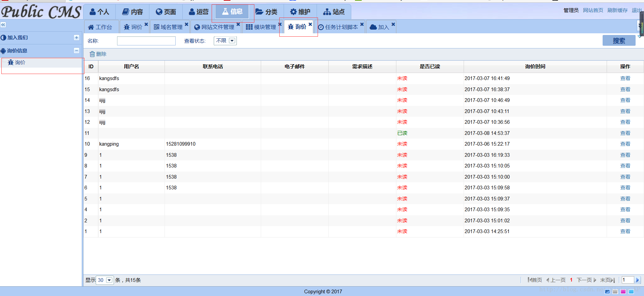Choose the cyan theme swatch
644x296 pixels.
click(x=631, y=292)
